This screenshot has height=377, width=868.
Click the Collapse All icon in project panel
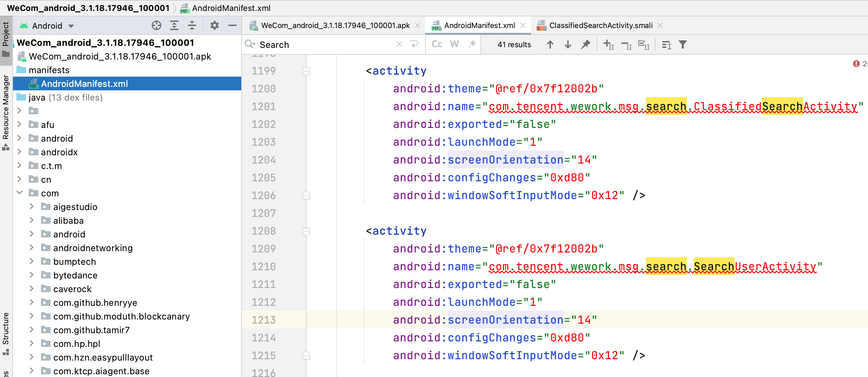[x=192, y=26]
